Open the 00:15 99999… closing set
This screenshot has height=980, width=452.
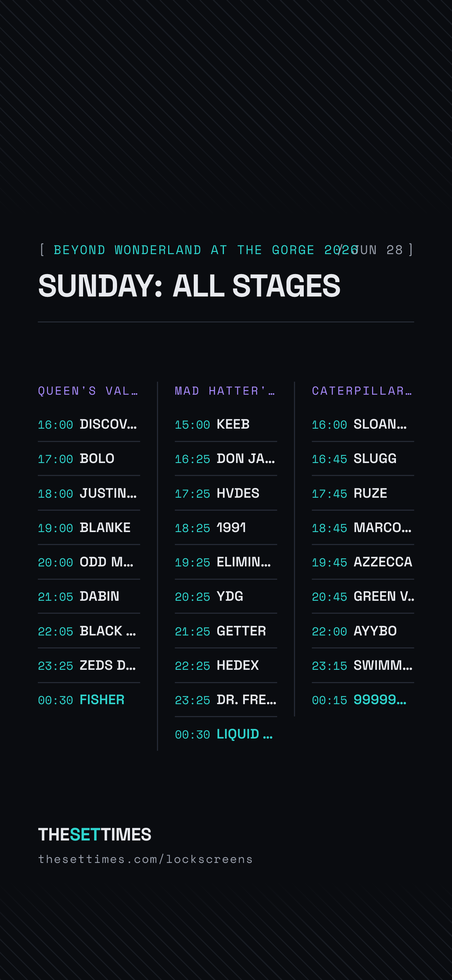point(363,700)
